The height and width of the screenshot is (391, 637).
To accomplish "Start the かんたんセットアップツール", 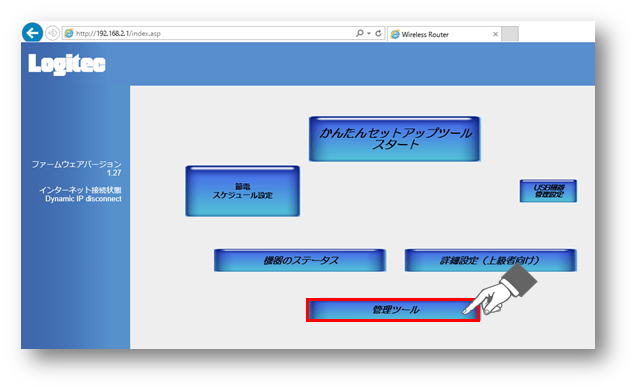I will point(394,139).
